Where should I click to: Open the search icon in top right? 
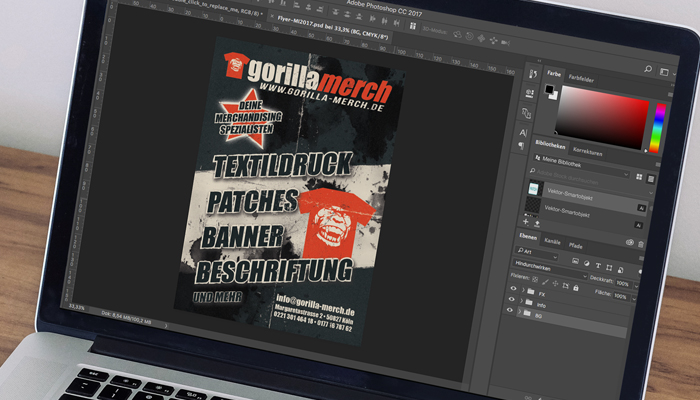650,69
